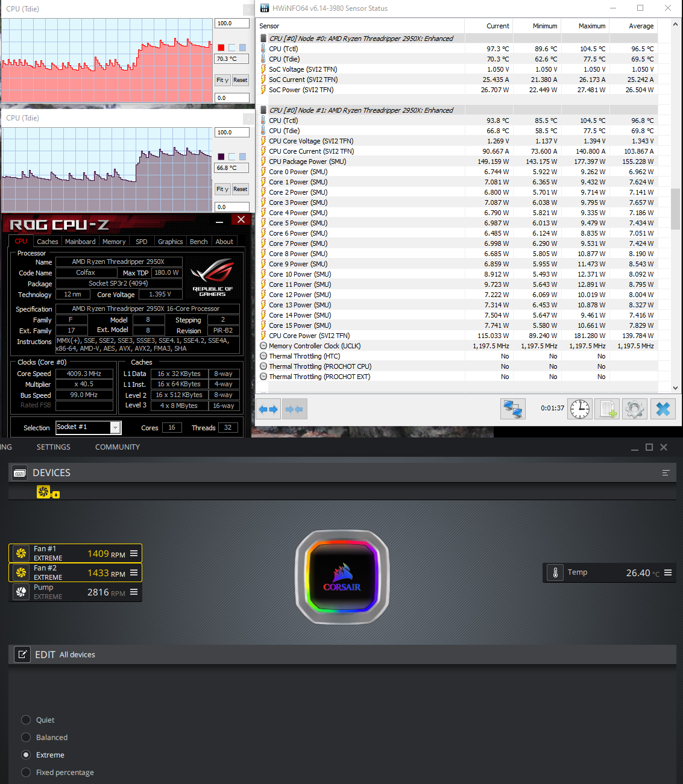Click Reset on top graph
Image resolution: width=683 pixels, height=784 pixels.
tap(241, 80)
